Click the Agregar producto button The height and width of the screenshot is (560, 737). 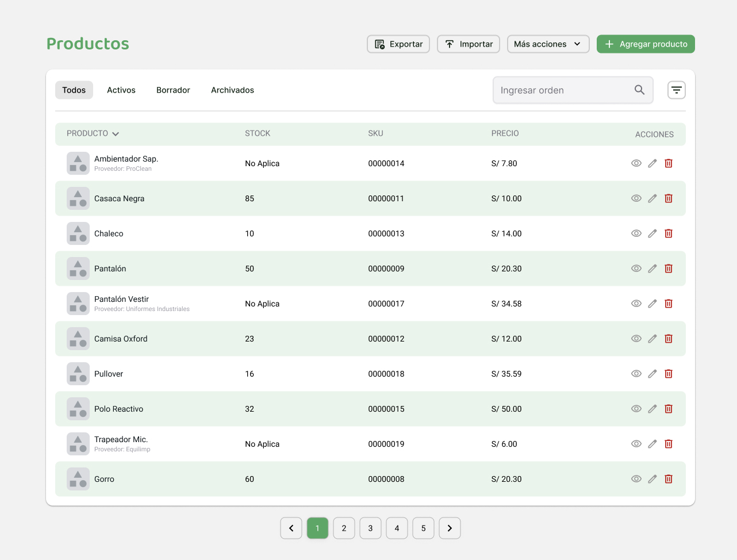pyautogui.click(x=646, y=44)
